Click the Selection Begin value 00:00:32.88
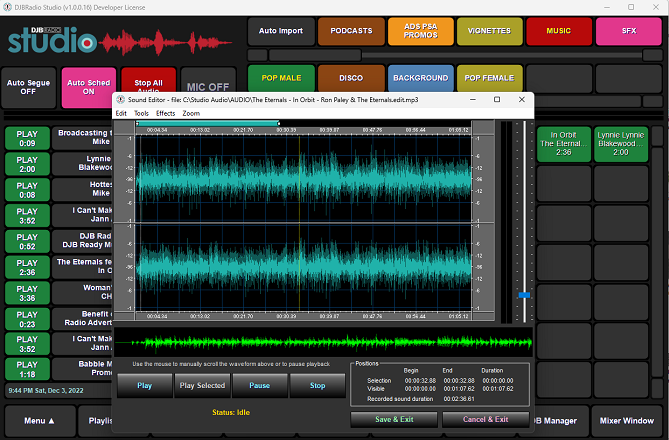 420,381
